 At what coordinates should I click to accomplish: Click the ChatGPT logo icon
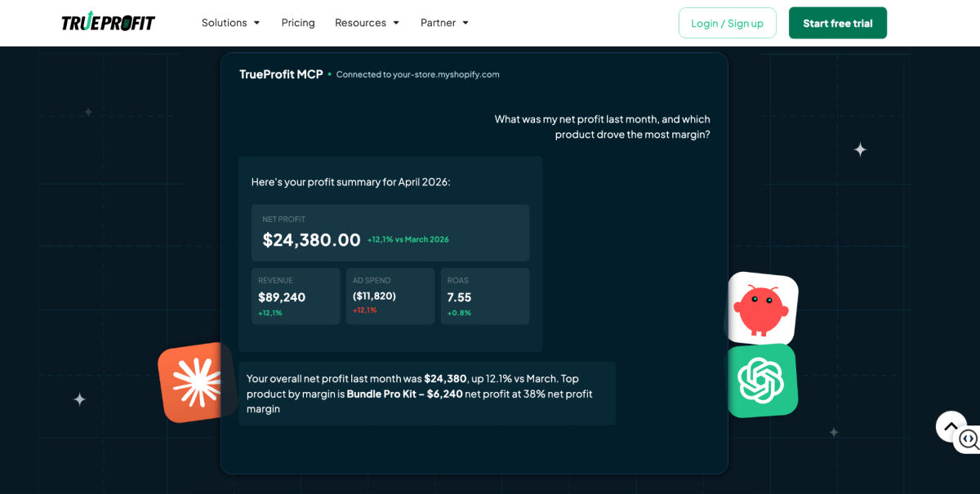tap(761, 380)
